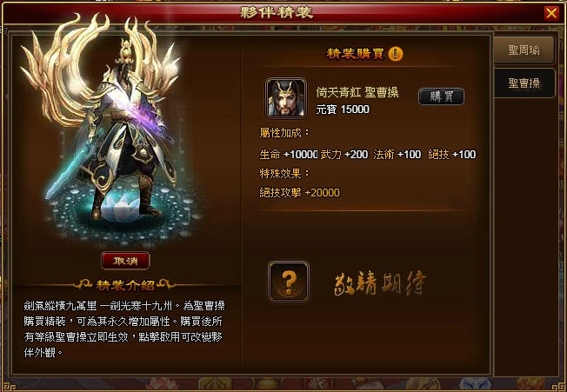Click the 購買 button
The image size is (567, 392).
[441, 96]
